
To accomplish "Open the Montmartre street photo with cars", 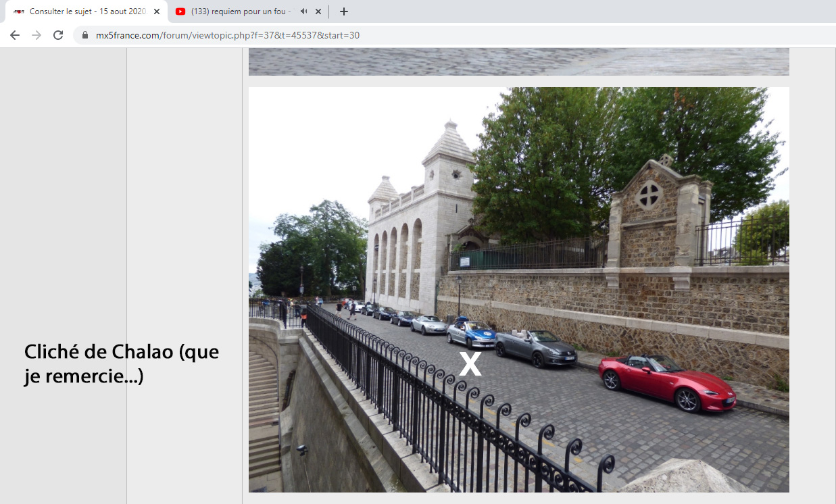I will 519,289.
